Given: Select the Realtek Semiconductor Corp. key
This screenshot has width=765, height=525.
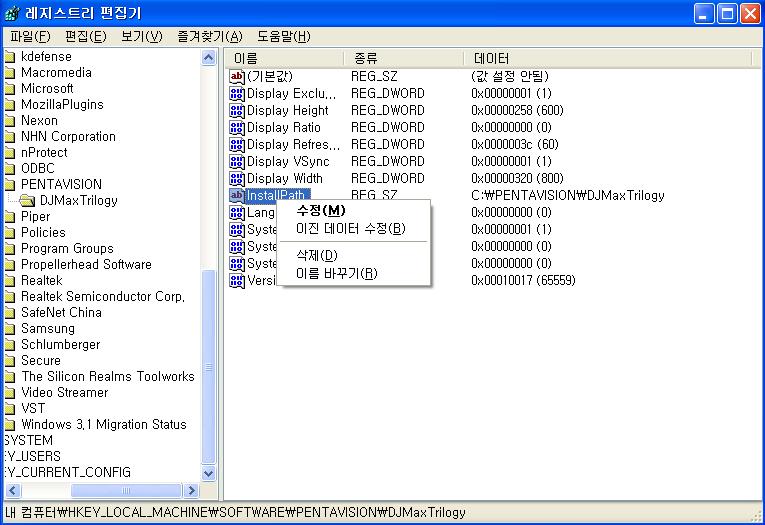Looking at the screenshot, I should click(x=103, y=297).
